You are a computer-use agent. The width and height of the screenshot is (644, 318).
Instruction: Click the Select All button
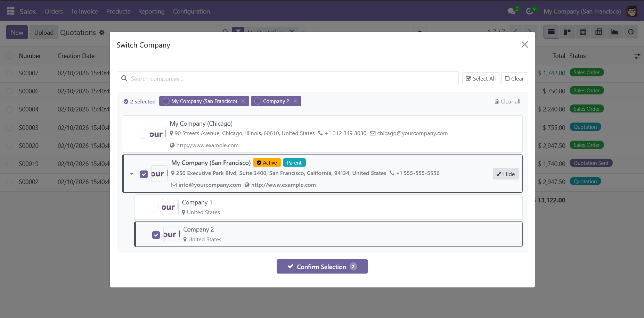pos(481,78)
